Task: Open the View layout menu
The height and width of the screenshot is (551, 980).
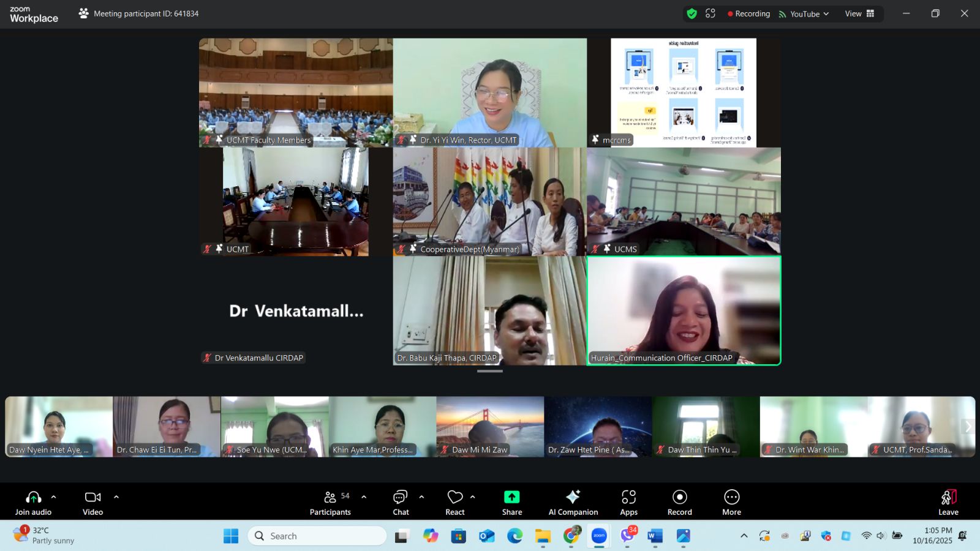Action: 859,13
